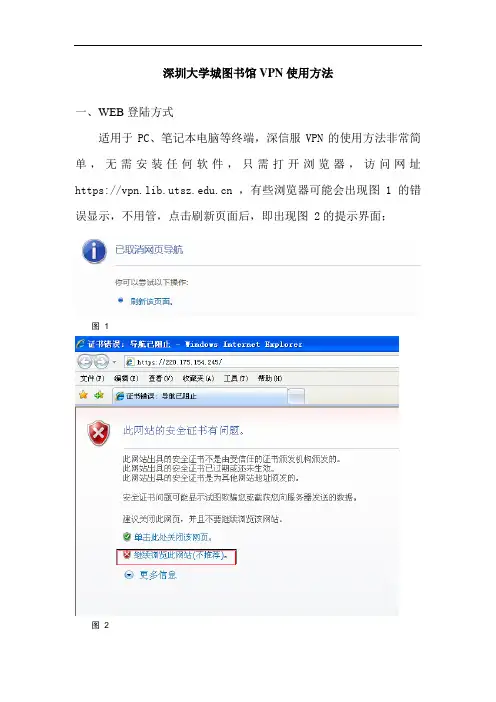This screenshot has width=496, height=702.
Task: Select the 证书错误: 导航已阻止 tab
Action: (199, 396)
